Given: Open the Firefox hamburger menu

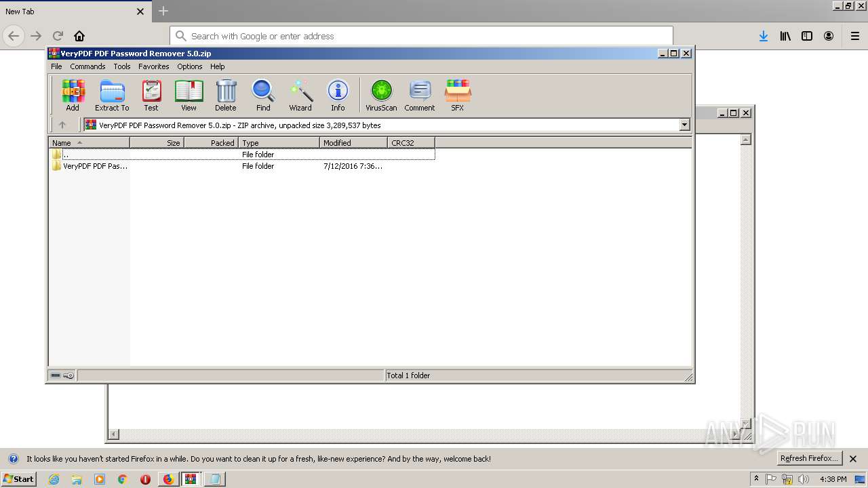Looking at the screenshot, I should (855, 36).
